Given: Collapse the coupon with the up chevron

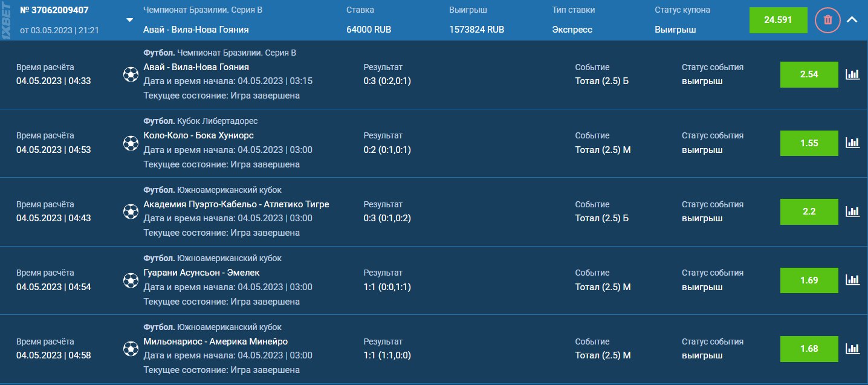Looking at the screenshot, I should [852, 20].
